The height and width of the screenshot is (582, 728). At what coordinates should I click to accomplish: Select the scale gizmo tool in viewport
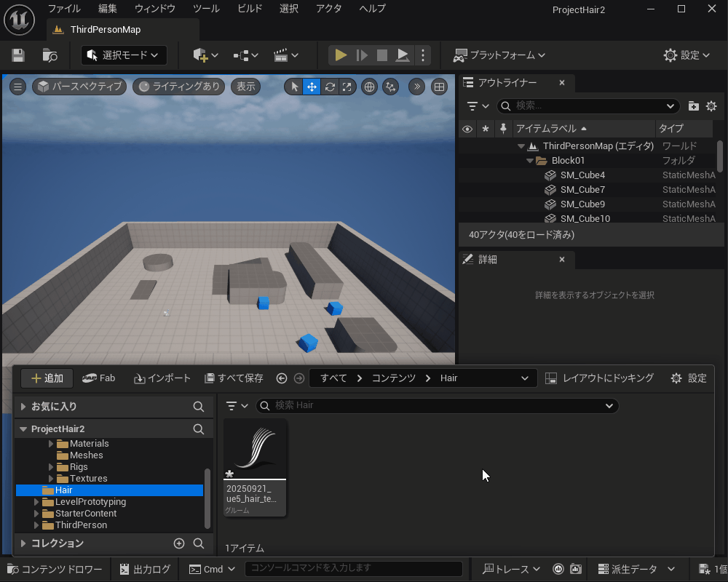(347, 87)
